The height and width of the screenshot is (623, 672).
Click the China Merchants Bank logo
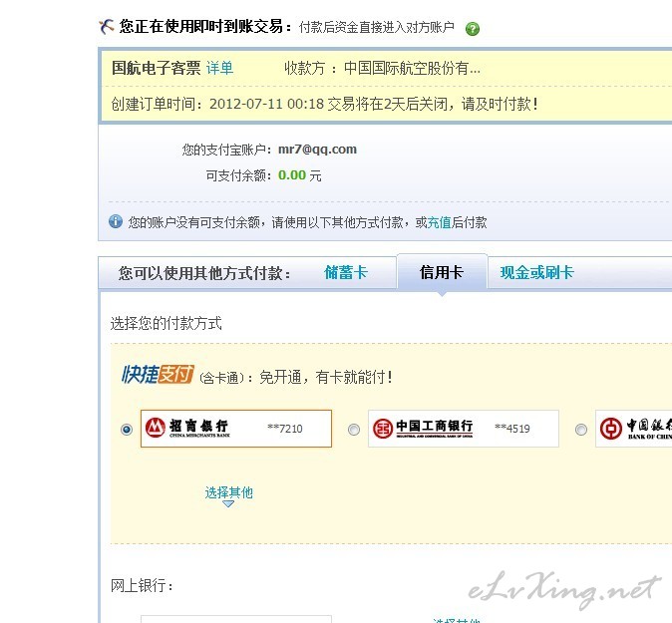point(187,428)
